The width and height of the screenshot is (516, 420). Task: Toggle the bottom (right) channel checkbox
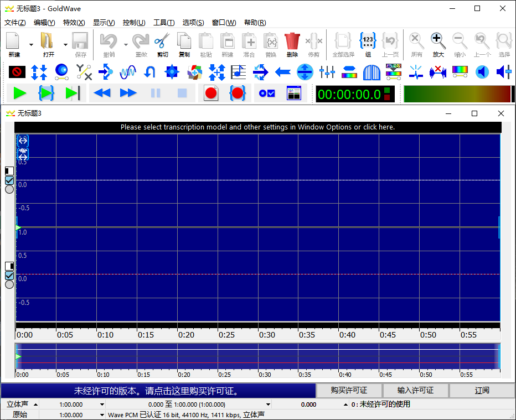[x=9, y=275]
